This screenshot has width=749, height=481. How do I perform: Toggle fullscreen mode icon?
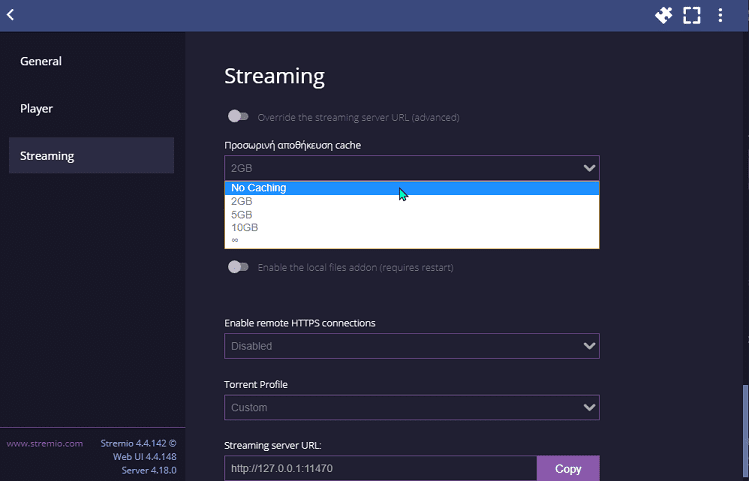pos(691,15)
